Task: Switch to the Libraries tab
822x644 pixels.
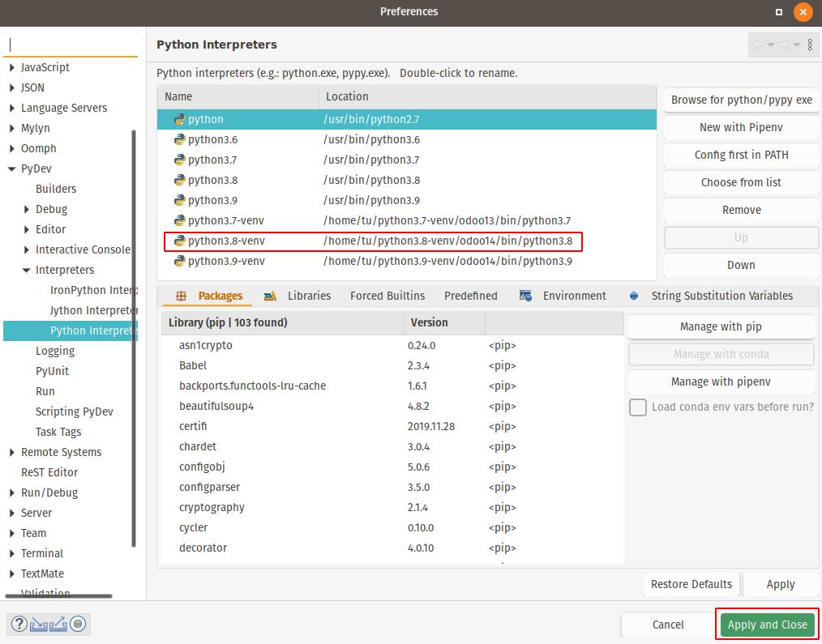Action: click(308, 296)
